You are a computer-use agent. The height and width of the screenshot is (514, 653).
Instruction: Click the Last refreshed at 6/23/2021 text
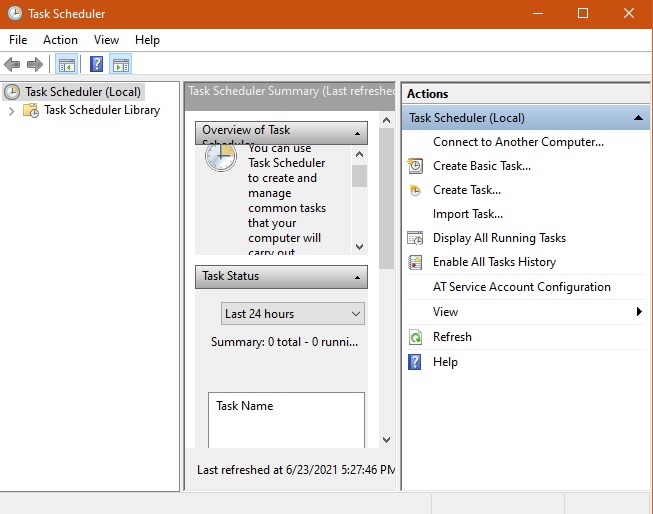click(296, 470)
